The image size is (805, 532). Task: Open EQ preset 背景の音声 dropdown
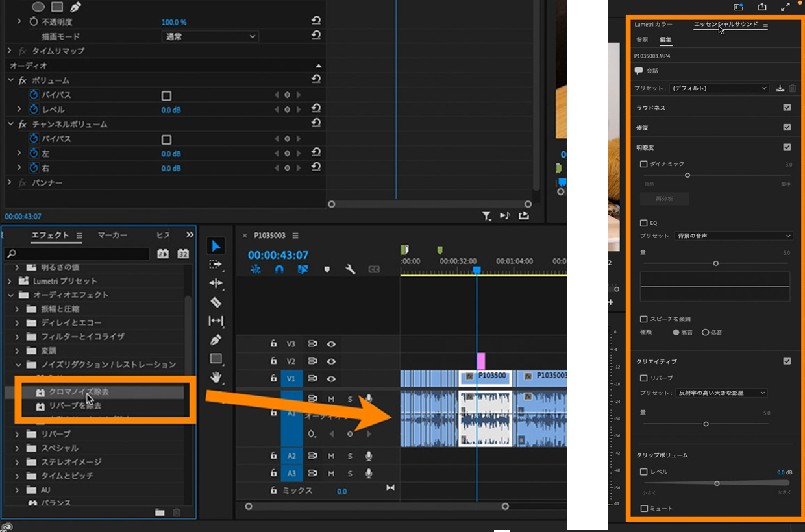coord(734,236)
